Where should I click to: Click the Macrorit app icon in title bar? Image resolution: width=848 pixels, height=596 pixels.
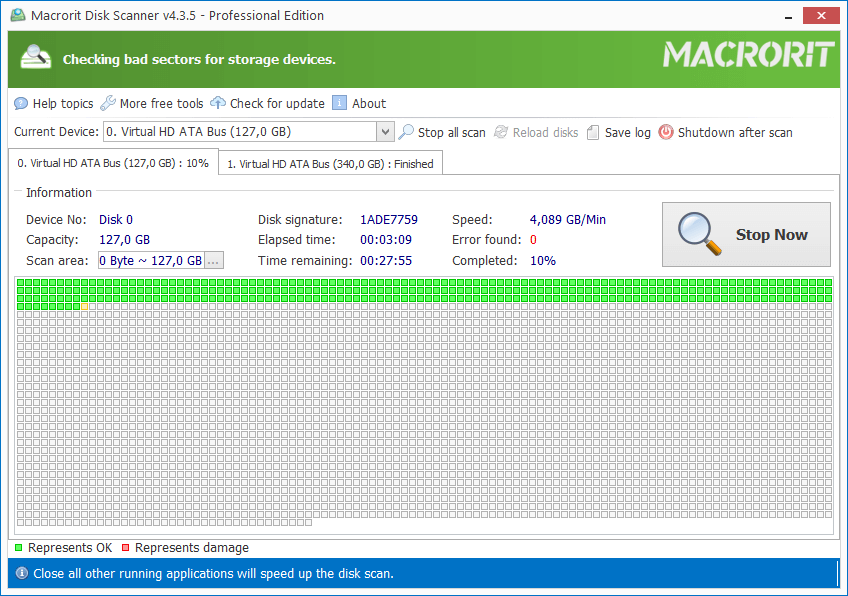pos(18,15)
